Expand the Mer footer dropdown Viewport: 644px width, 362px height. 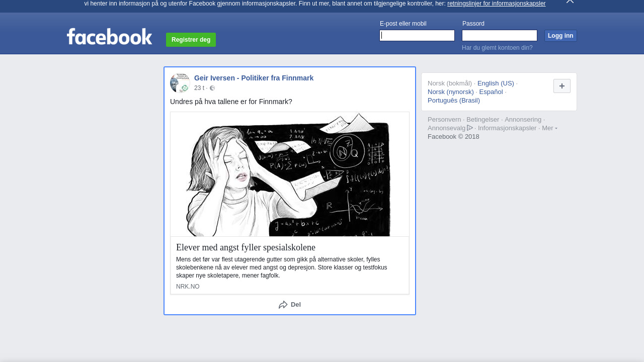click(549, 128)
